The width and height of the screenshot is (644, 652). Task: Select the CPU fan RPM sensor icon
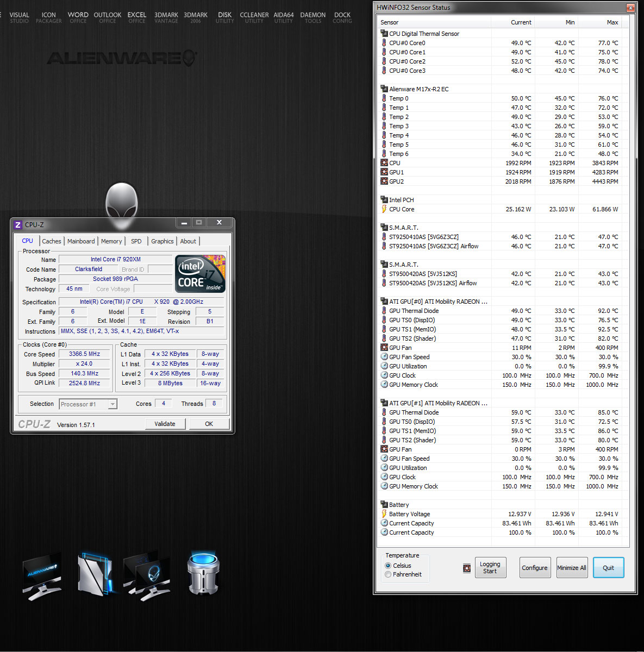click(x=384, y=163)
